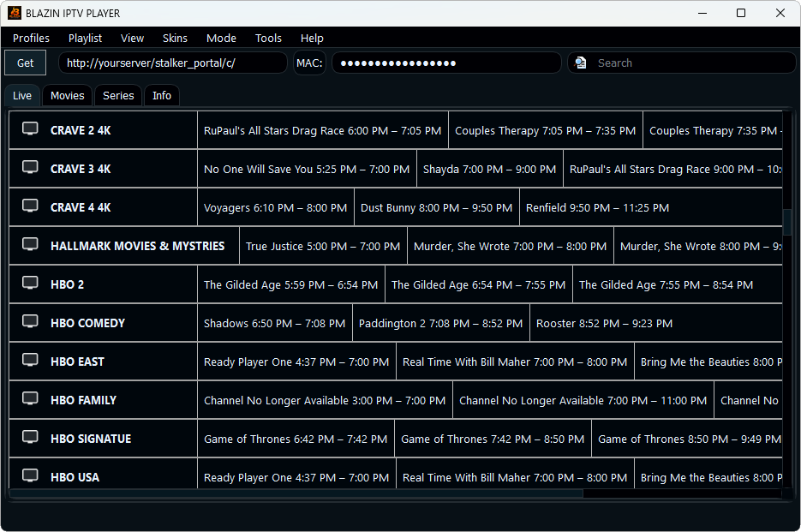The height and width of the screenshot is (532, 801).
Task: Select the CRAVE 4 4K channel name
Action: (81, 207)
